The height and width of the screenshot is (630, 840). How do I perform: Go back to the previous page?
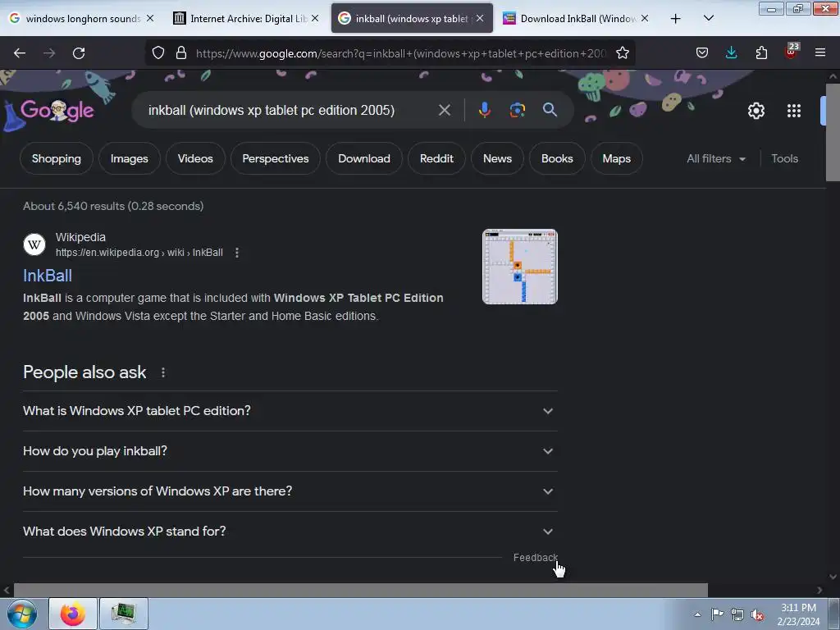(x=20, y=53)
